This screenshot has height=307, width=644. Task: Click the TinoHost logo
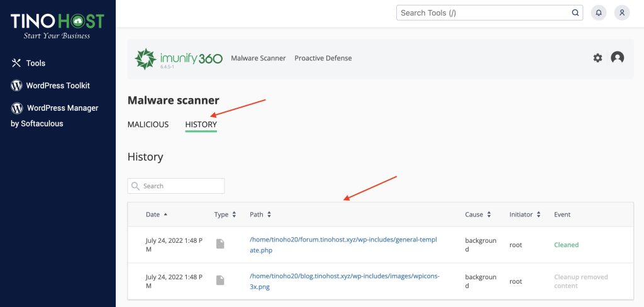click(x=57, y=26)
